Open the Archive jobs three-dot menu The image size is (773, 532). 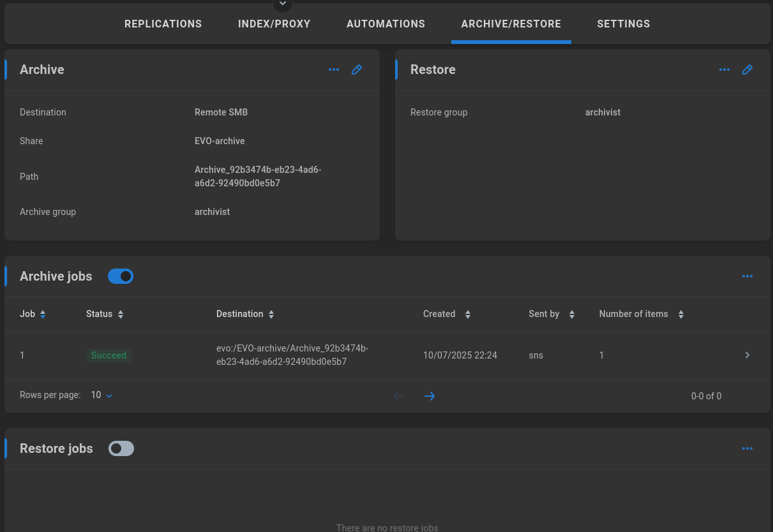click(747, 276)
